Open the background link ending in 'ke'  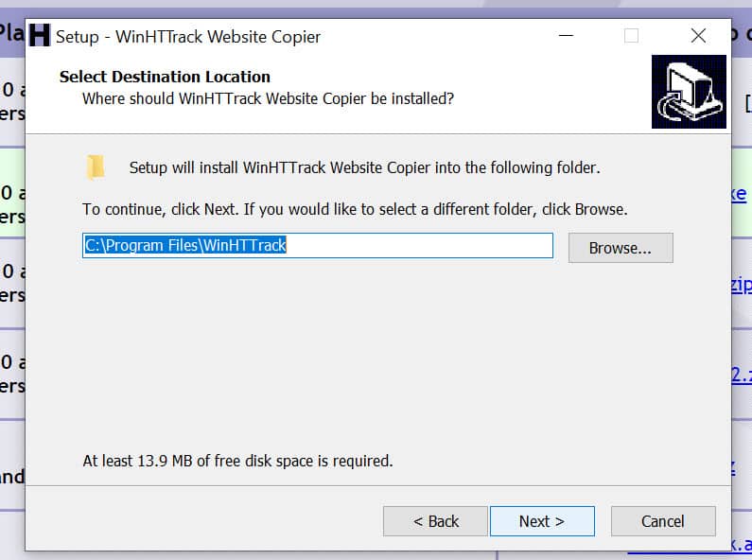[739, 194]
